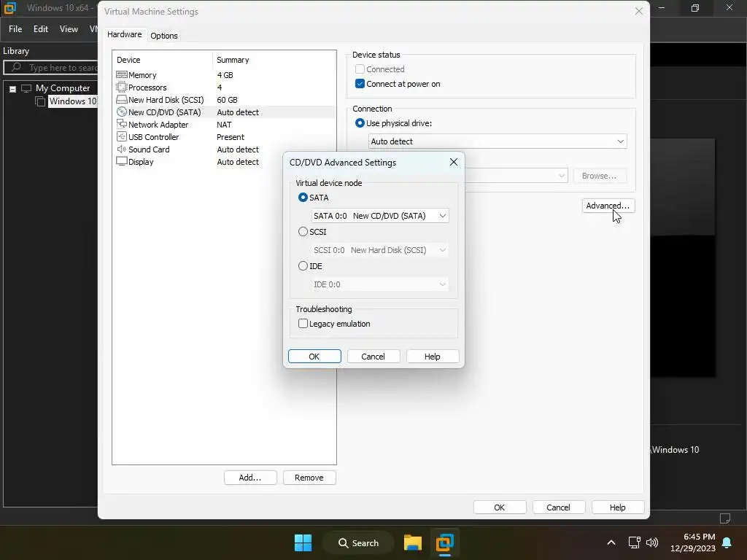This screenshot has height=560, width=747.
Task: Open the ISO image file dropdown arrow
Action: 562,176
